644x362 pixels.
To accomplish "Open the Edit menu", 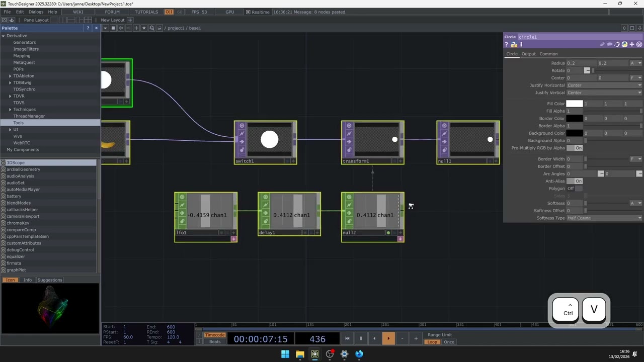I will [20, 12].
